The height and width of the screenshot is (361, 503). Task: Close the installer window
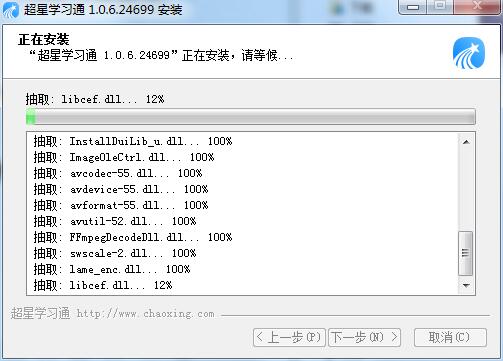477,7
